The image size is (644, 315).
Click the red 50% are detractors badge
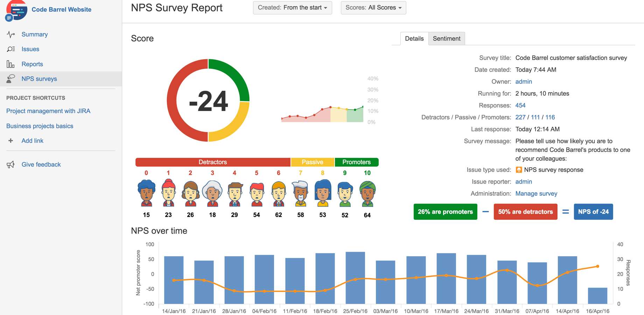point(525,212)
